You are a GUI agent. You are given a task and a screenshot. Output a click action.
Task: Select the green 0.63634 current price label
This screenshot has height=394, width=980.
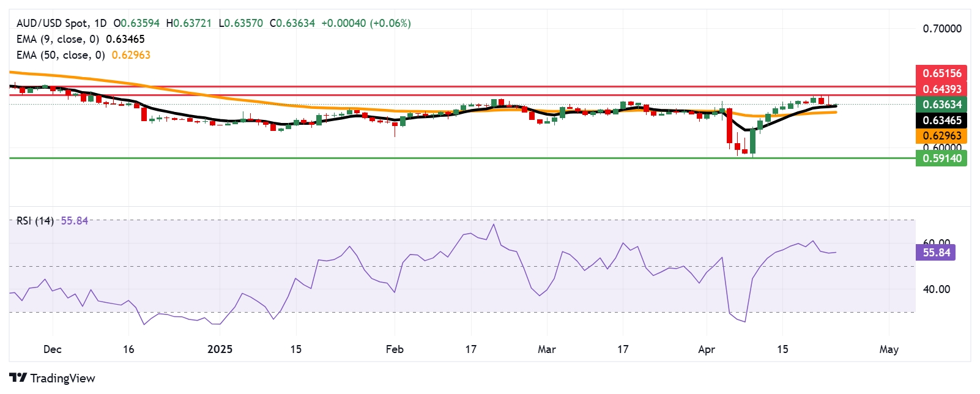click(x=941, y=105)
